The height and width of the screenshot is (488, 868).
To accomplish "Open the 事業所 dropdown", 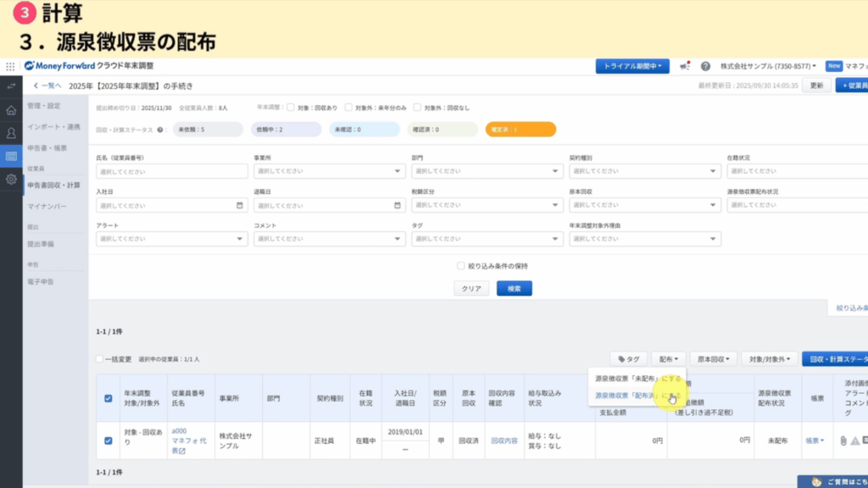I will point(329,171).
